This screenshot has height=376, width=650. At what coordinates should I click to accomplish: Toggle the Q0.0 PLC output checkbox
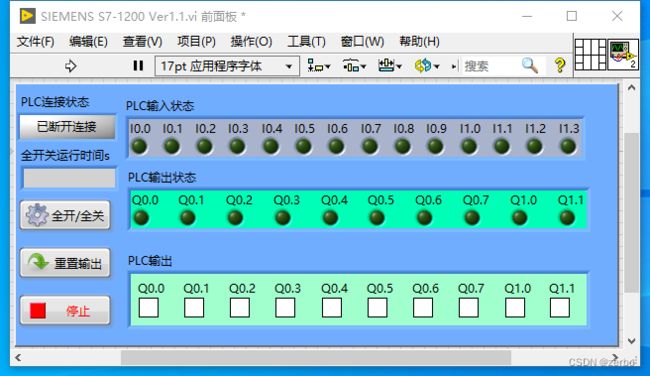click(x=149, y=308)
